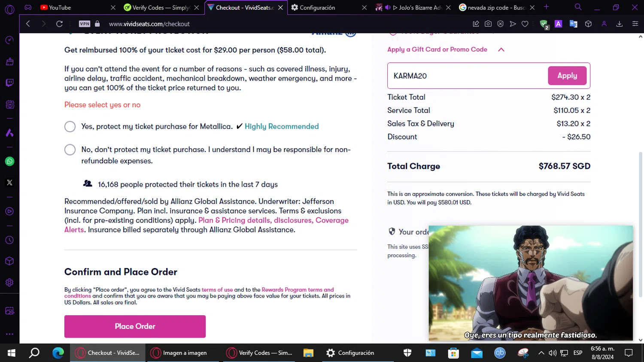644x362 pixels.
Task: Open the Player sidebar icon
Action: point(9,211)
